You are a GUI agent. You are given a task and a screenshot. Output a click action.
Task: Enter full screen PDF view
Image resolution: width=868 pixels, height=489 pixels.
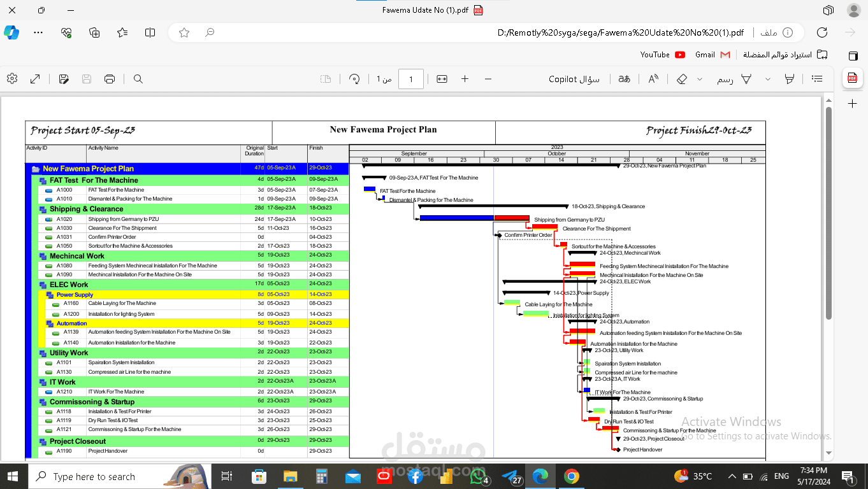click(x=35, y=79)
